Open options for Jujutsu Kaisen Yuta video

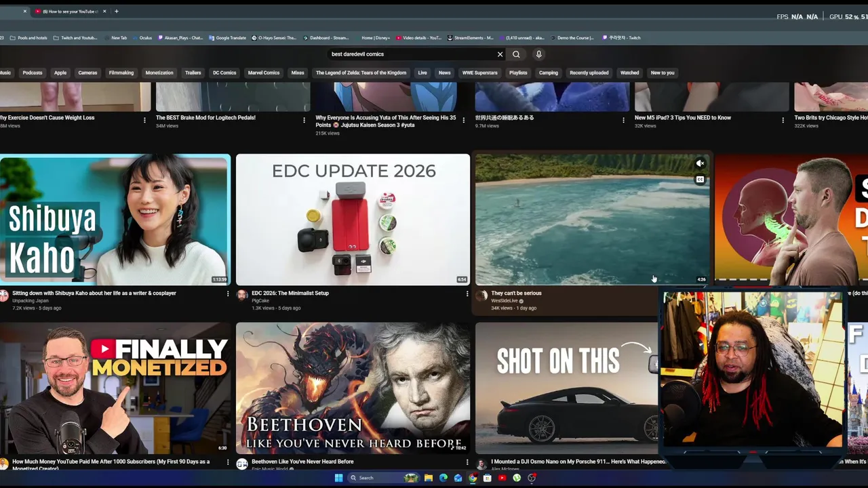coord(464,120)
